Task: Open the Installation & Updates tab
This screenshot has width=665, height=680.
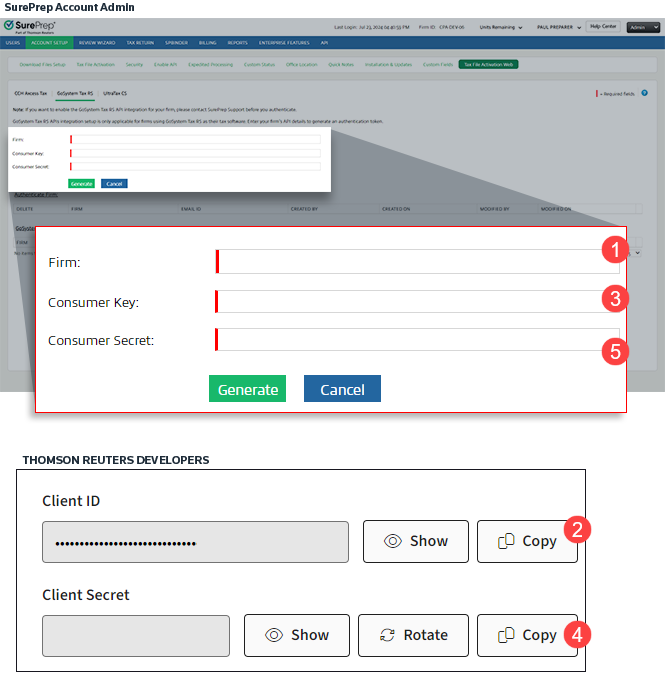Action: coord(388,65)
